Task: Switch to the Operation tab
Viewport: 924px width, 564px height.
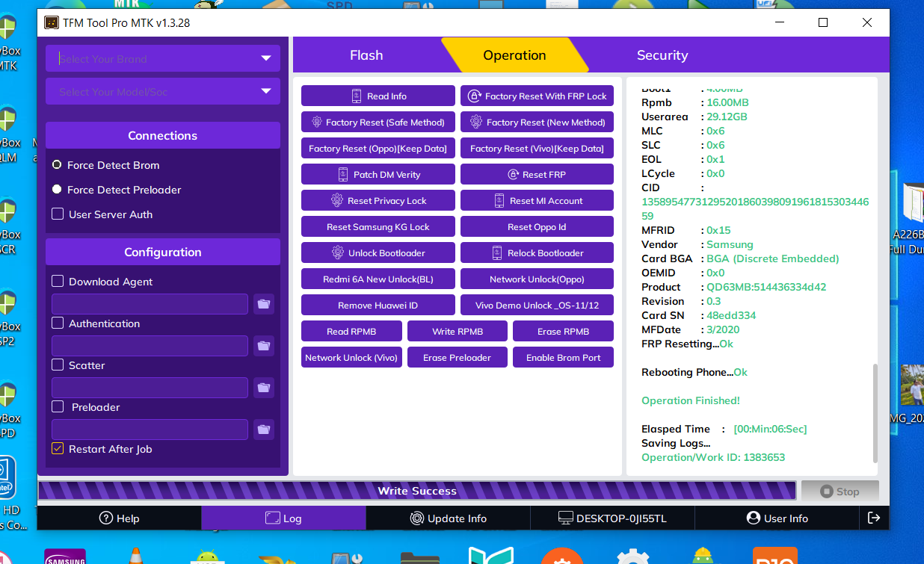Action: 514,55
